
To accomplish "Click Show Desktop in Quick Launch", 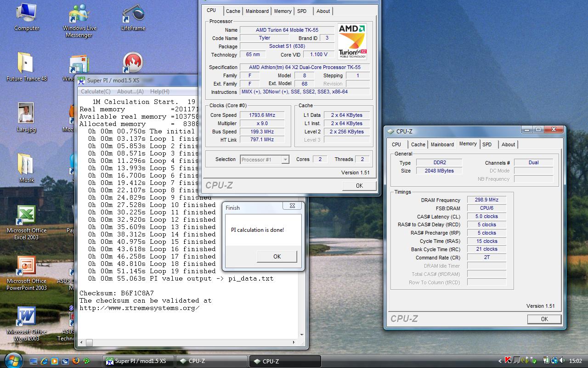I will (x=34, y=361).
